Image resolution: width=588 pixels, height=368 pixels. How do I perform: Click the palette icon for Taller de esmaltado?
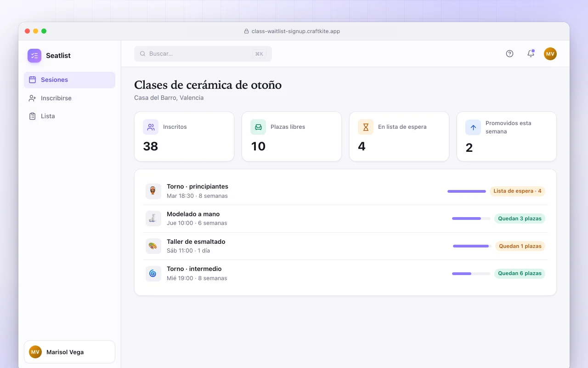tap(153, 246)
